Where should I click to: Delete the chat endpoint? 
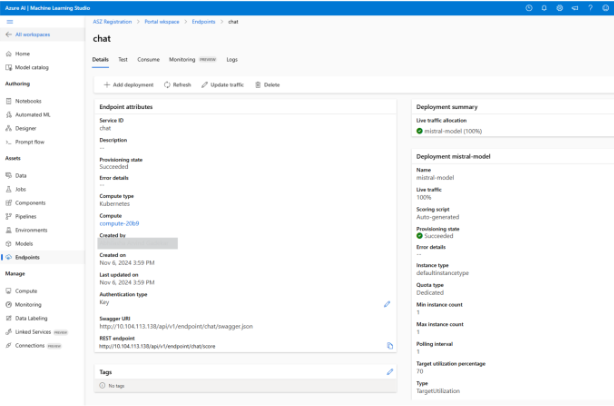[267, 85]
